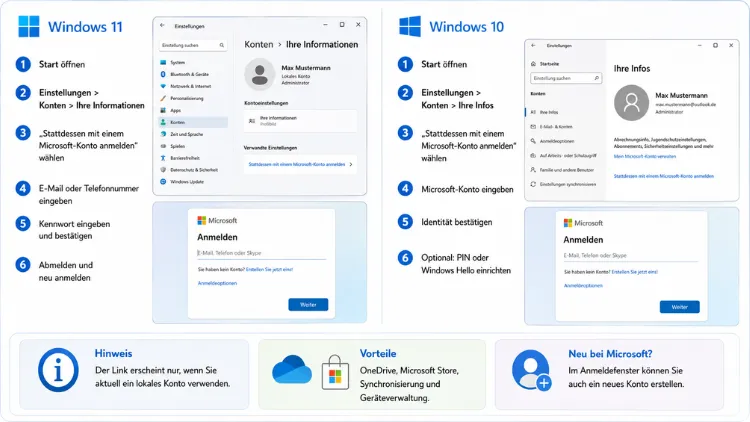Click Microsoft logo in Windows 10 Anmelden dialog
The image size is (750, 422).
pyautogui.click(x=568, y=223)
